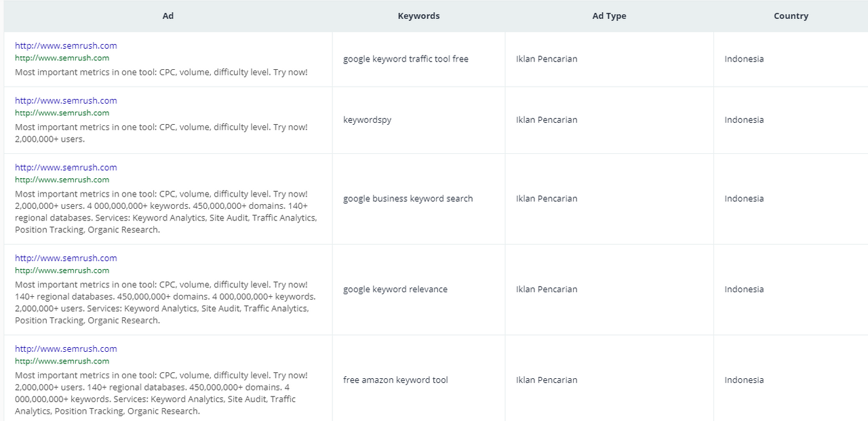Select Indonesia cell in keywordspy row
Image resolution: width=868 pixels, height=421 pixels.
(744, 120)
